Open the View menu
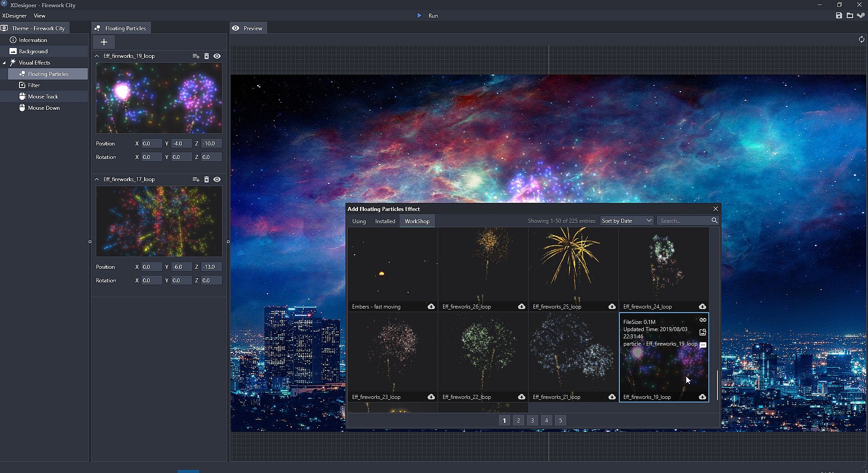Image resolution: width=868 pixels, height=473 pixels. coord(39,16)
